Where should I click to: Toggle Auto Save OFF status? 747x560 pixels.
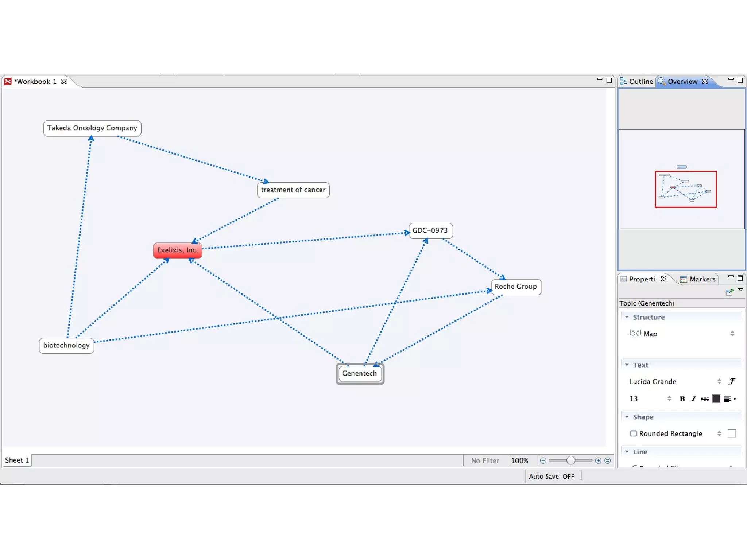(x=551, y=476)
